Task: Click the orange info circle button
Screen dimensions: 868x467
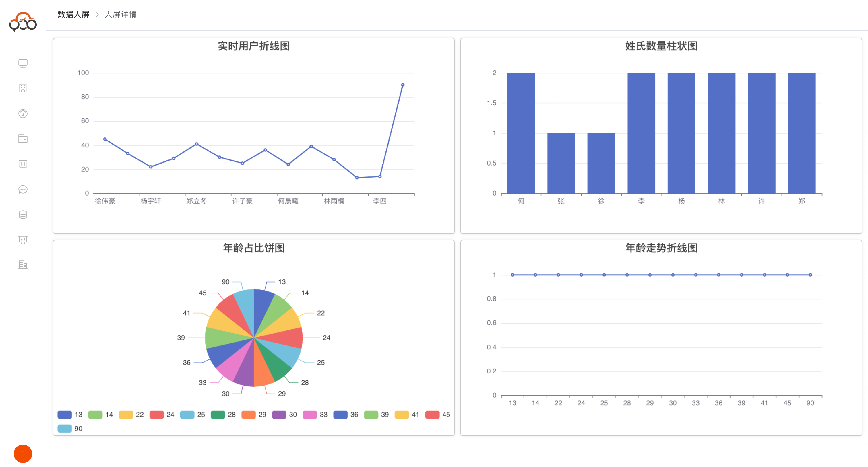Action: [23, 454]
